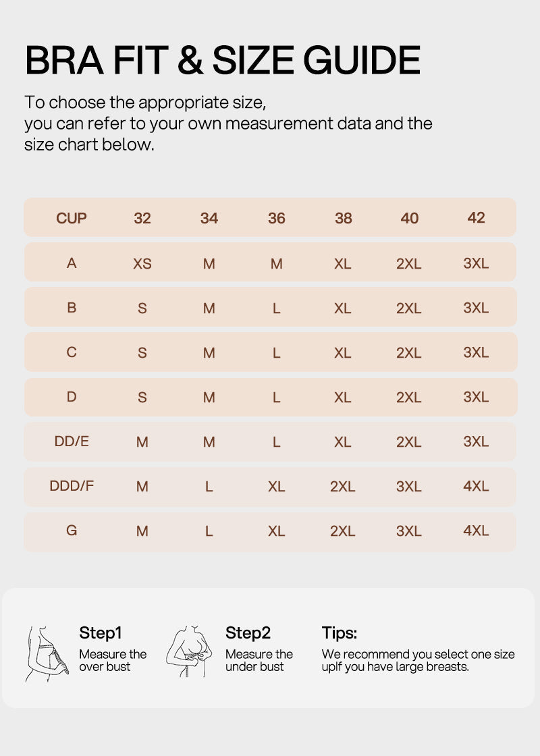Click the under bust measurement illustration
This screenshot has width=540, height=756.
[x=189, y=651]
